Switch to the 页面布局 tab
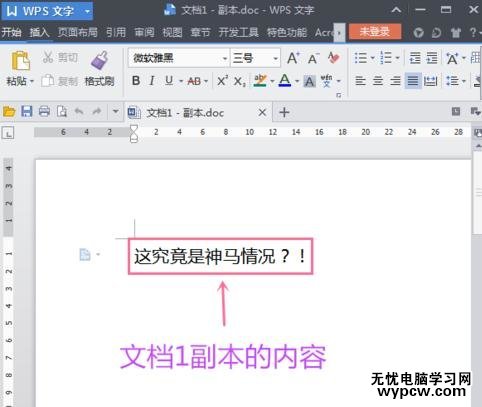The height and width of the screenshot is (407, 482). 77,32
